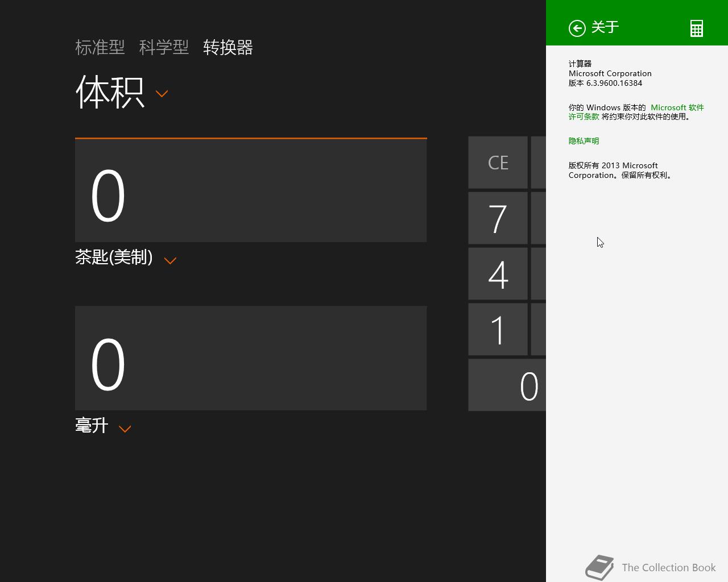Screen dimensions: 728x582
Task: Open the 体积 category dropdown
Action: tap(122, 92)
